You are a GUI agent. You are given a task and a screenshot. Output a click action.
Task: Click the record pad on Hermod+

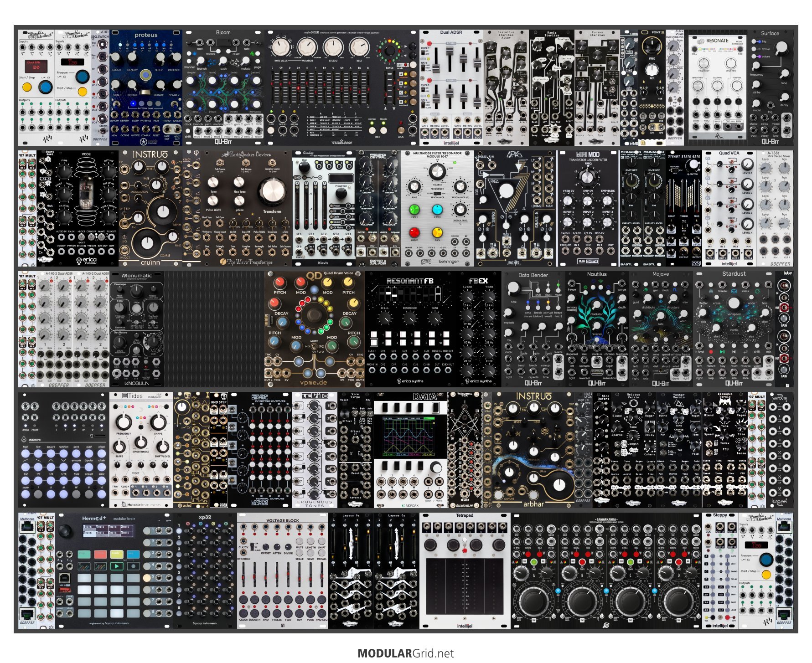(133, 566)
